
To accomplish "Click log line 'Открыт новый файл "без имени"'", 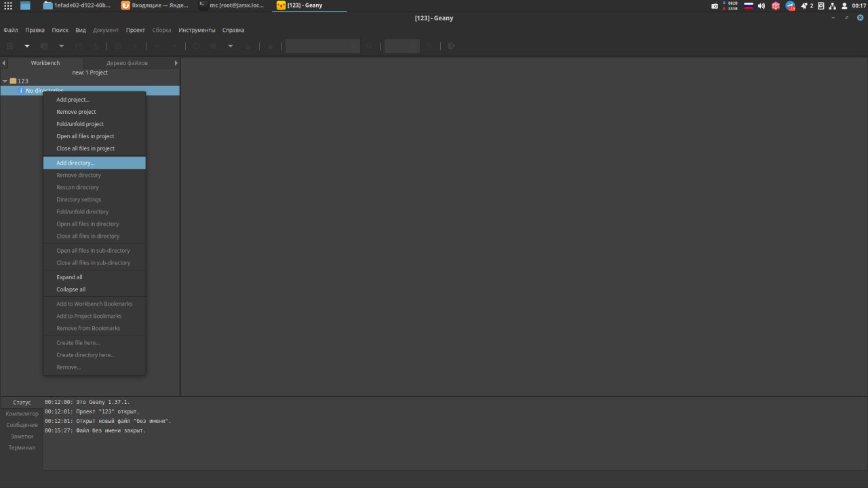I will click(108, 421).
